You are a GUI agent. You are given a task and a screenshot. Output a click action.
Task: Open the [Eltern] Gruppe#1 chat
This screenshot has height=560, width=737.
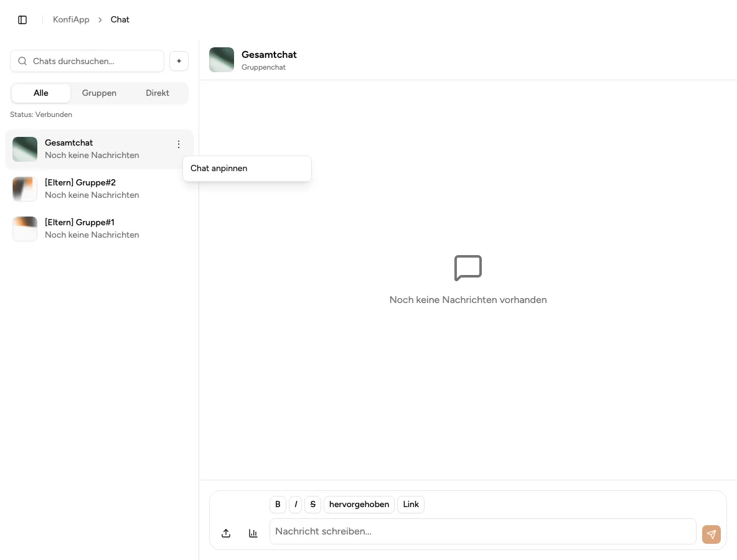[99, 229]
